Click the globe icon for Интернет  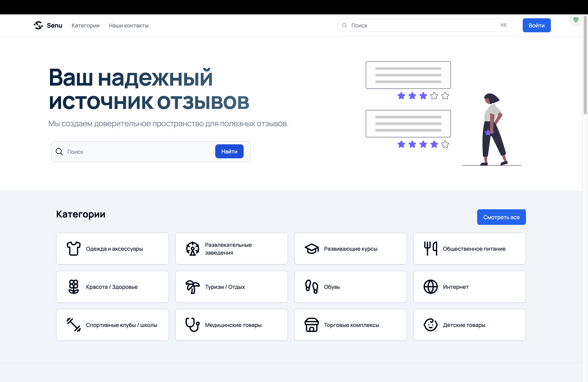pyautogui.click(x=431, y=287)
